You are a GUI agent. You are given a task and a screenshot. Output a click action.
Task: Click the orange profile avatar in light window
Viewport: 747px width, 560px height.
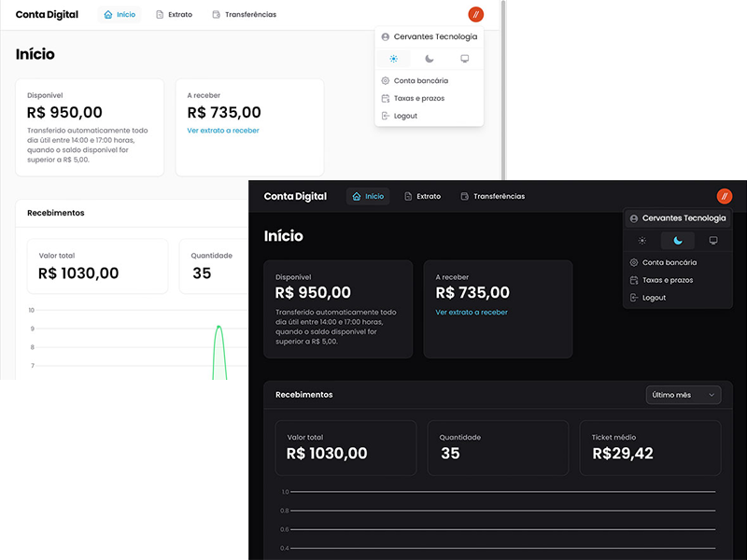(476, 14)
